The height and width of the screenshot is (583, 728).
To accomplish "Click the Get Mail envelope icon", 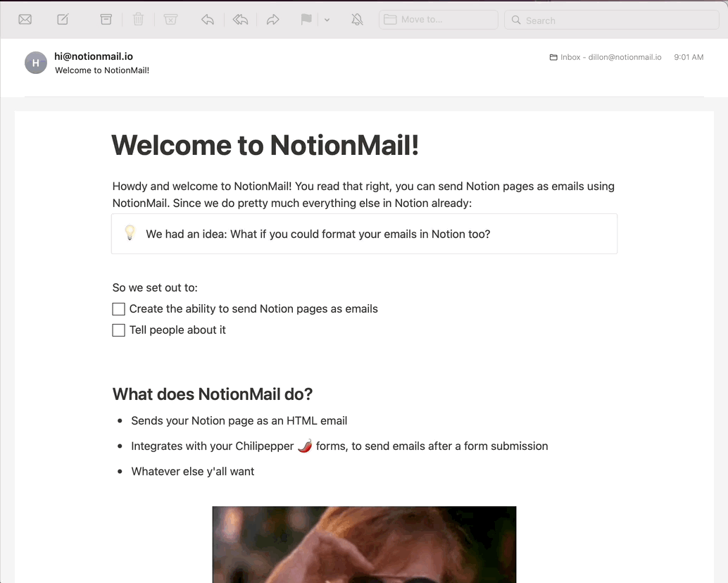I will [x=25, y=20].
